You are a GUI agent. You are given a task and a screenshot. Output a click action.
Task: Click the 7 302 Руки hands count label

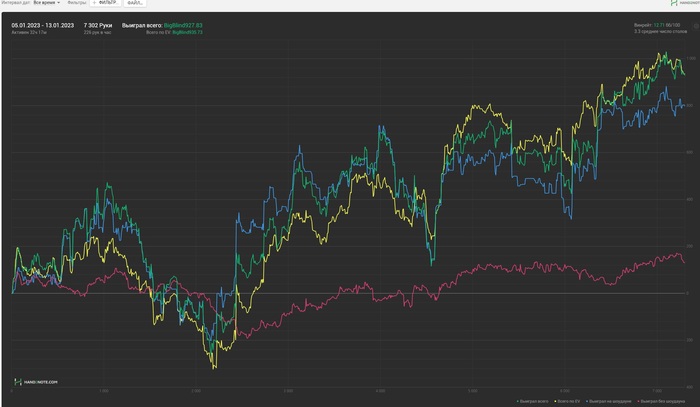(x=98, y=25)
